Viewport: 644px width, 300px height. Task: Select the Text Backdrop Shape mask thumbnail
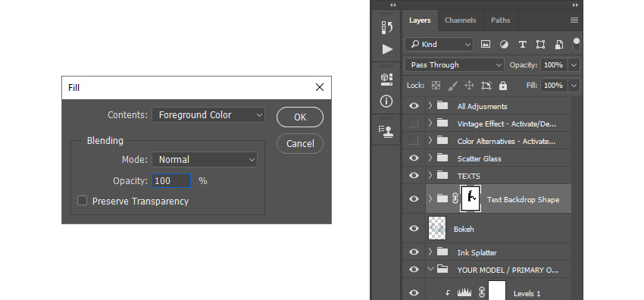pos(471,198)
